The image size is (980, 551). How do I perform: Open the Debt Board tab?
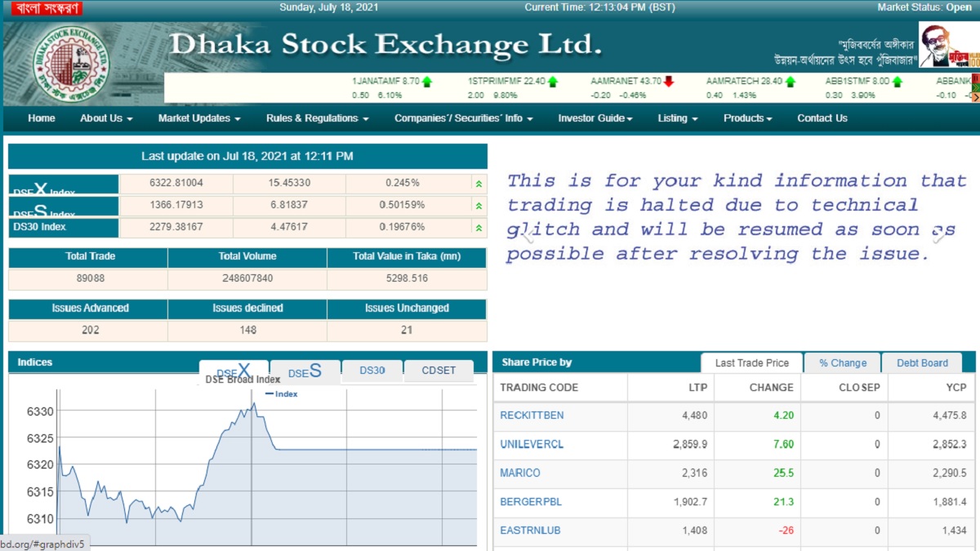[922, 363]
